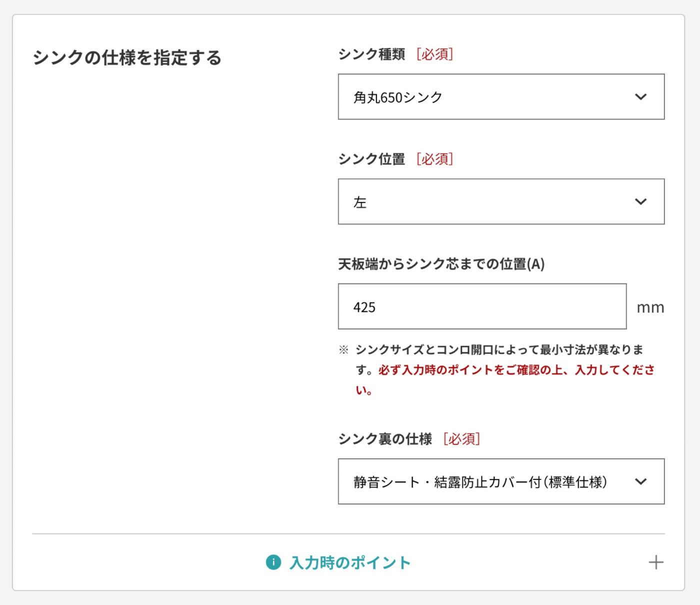Viewport: 700px width, 605px height.
Task: Click the シンクの仕様を指定する heading
Action: tap(127, 57)
